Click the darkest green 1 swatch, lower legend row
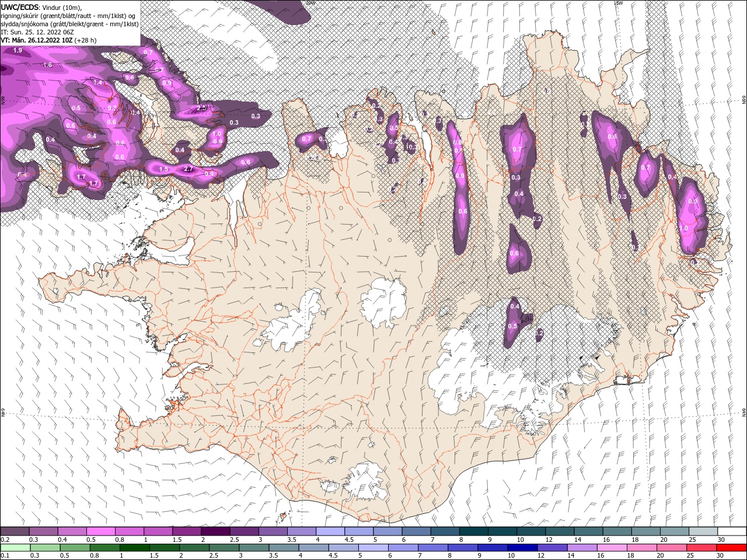The width and height of the screenshot is (747, 560). pos(134,548)
